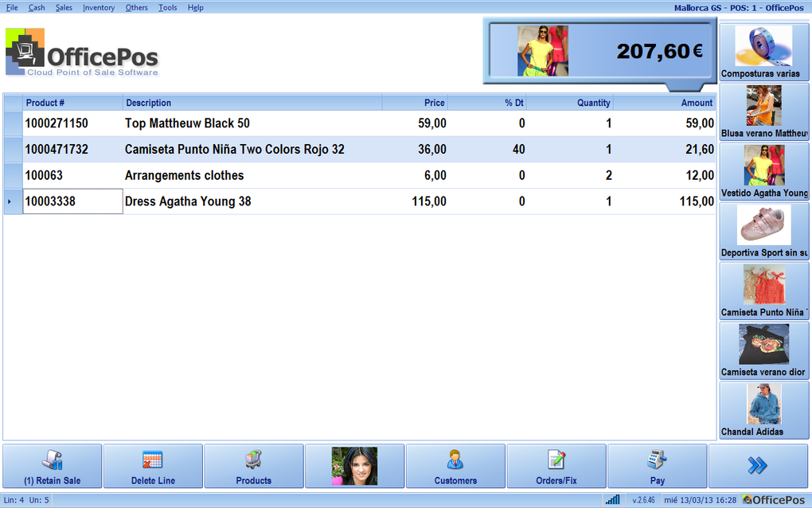Add Camiseta Punto Niña quick product

tap(764, 291)
